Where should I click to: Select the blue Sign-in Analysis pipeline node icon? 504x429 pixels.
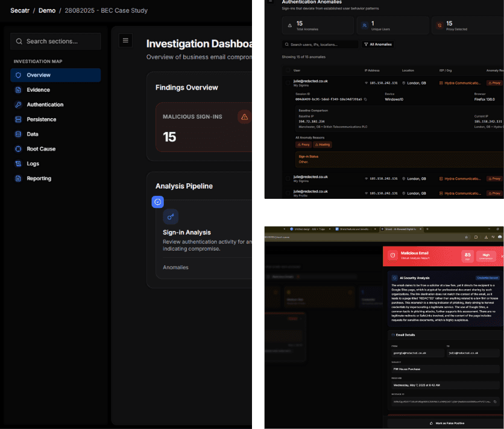coord(157,202)
